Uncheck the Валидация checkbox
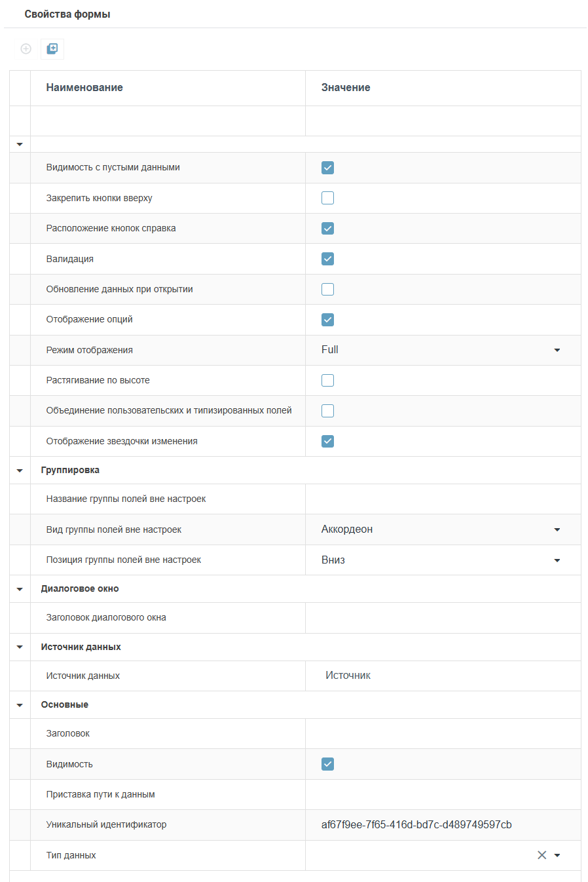 pos(328,259)
